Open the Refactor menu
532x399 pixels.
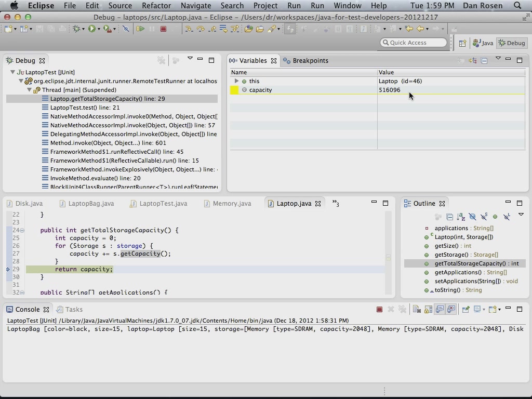[156, 6]
